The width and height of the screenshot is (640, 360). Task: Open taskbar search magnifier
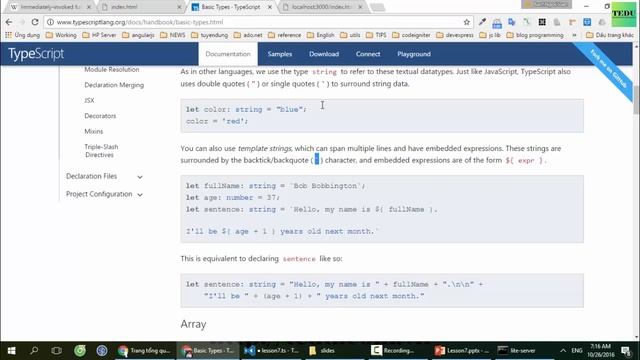point(34,351)
